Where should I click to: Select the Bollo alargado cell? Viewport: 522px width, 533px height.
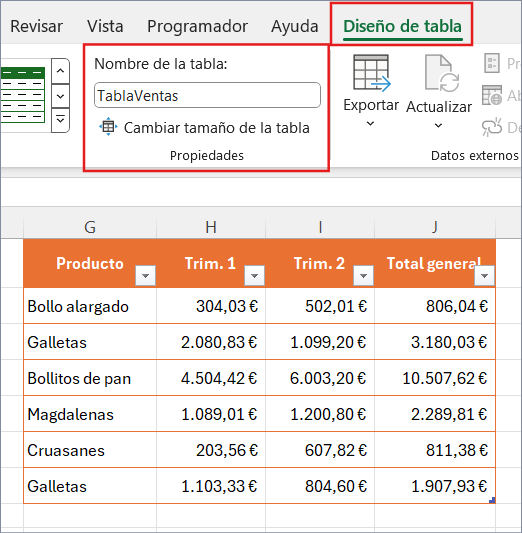coord(90,306)
